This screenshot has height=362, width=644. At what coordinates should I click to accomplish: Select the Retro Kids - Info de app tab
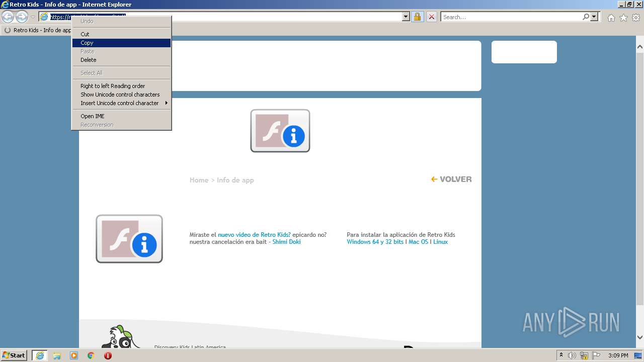[x=38, y=30]
